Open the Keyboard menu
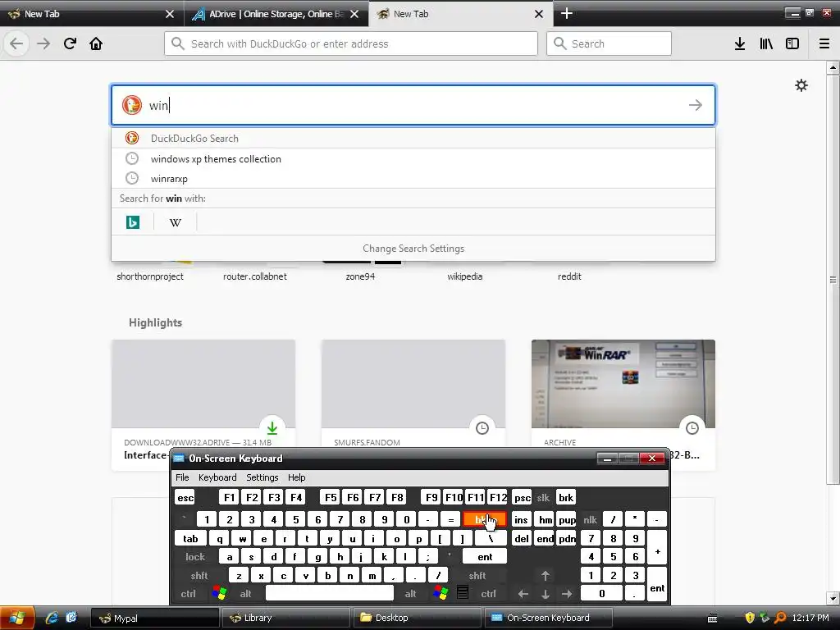The width and height of the screenshot is (840, 630). [x=217, y=477]
